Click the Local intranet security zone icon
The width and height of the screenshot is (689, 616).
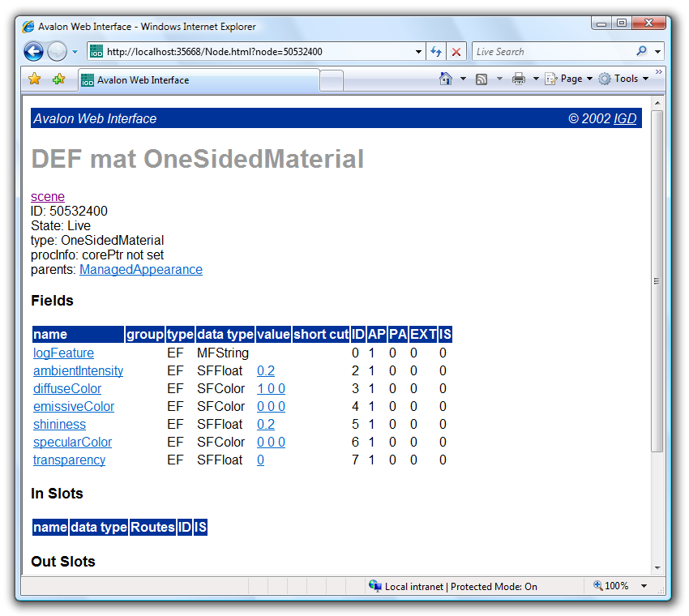(x=374, y=586)
